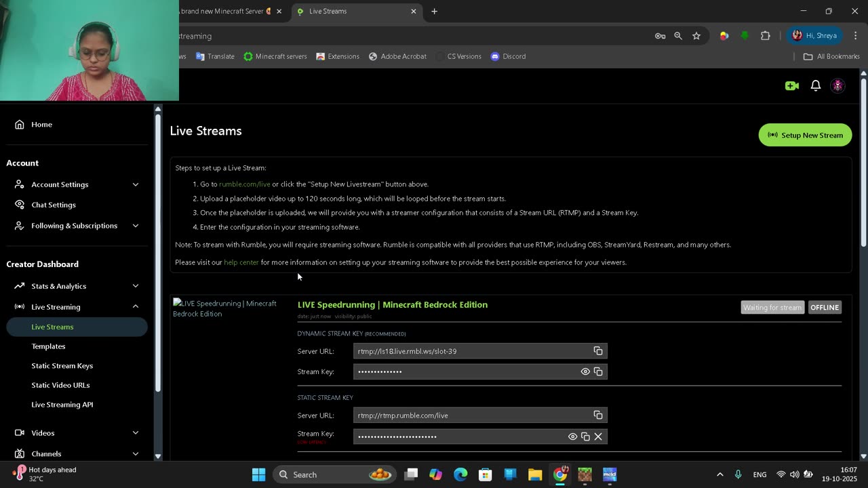Viewport: 868px width, 488px height.
Task: Open the Minecraft servers bookmark
Action: pyautogui.click(x=275, y=56)
